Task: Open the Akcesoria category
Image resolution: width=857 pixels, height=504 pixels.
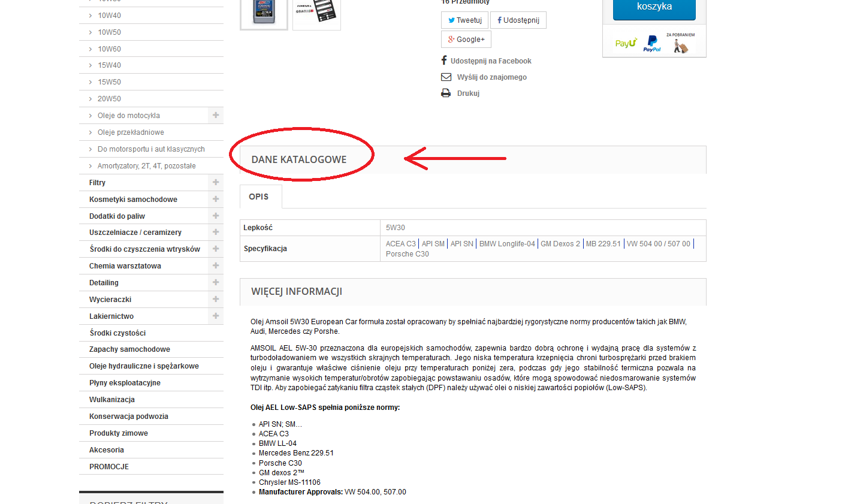Action: click(107, 450)
